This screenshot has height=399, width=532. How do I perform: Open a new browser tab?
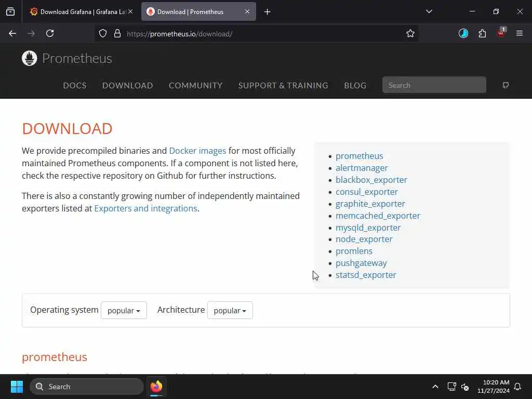(x=268, y=12)
